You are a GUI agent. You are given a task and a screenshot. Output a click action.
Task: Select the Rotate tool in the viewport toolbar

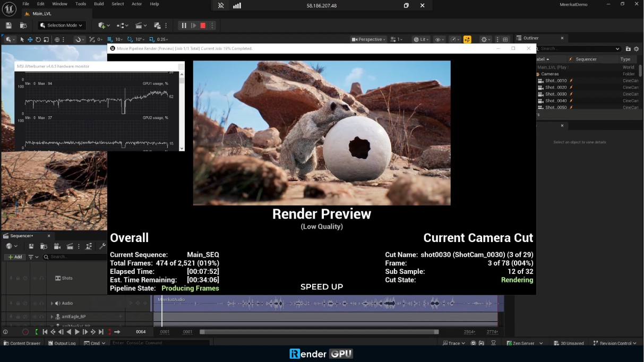tap(38, 39)
